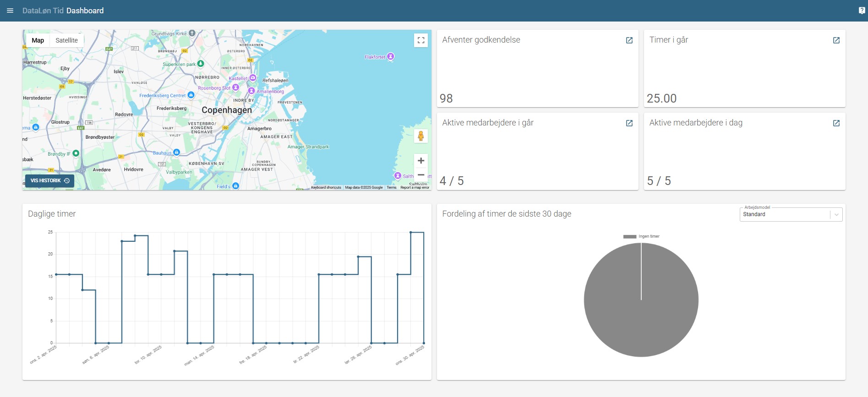Click the Report a map error link
The width and height of the screenshot is (868, 397).
(x=415, y=187)
